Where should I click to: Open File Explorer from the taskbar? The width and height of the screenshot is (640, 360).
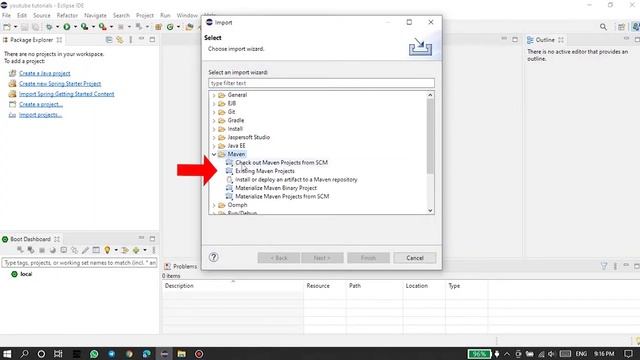pyautogui.click(x=182, y=353)
